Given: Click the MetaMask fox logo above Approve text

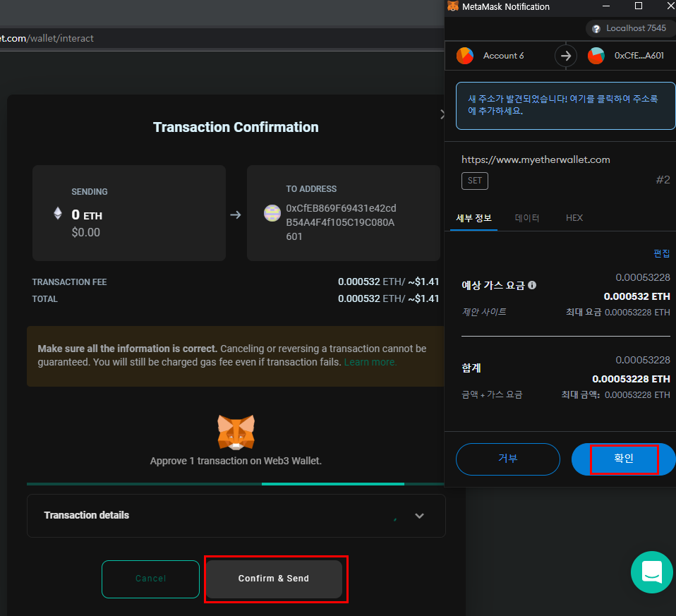Looking at the screenshot, I should 236,433.
